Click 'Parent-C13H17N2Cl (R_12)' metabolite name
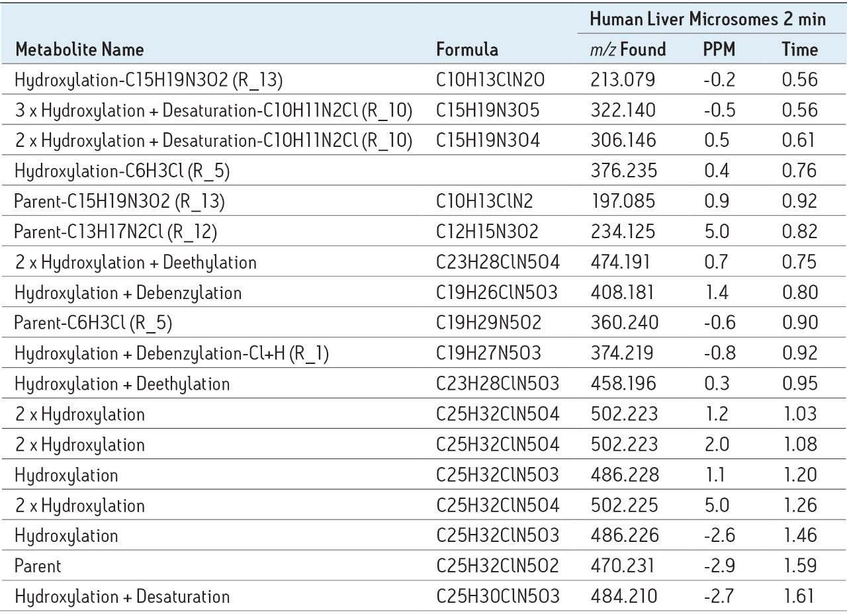 click(116, 232)
